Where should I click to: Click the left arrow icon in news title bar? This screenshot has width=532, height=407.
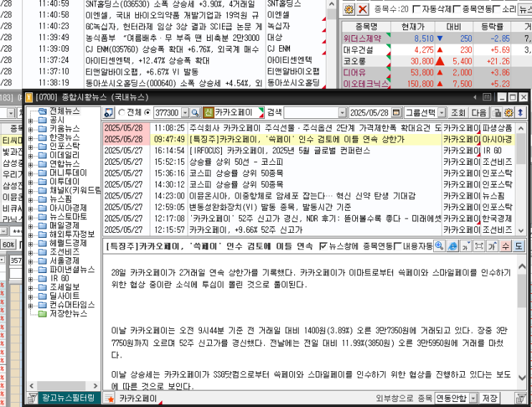point(475,97)
